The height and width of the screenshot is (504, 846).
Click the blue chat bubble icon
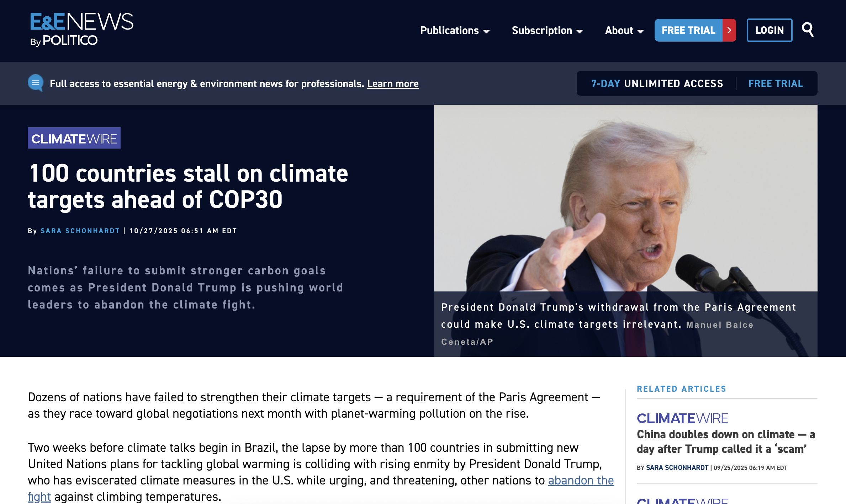coord(36,83)
